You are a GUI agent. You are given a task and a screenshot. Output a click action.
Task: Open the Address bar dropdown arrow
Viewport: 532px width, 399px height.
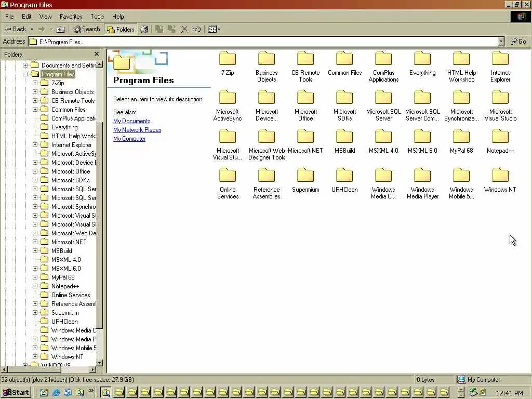point(501,42)
